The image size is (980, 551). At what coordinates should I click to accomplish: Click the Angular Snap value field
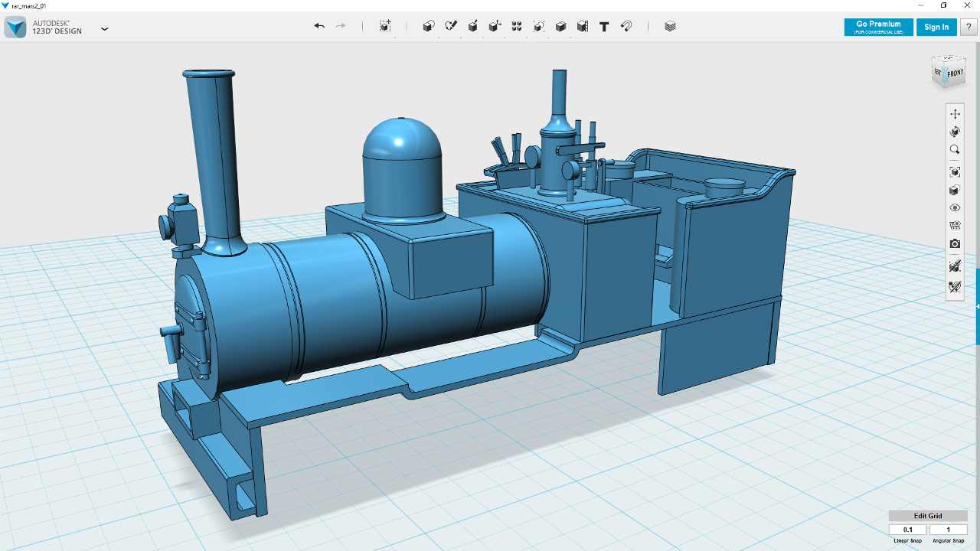(x=949, y=530)
